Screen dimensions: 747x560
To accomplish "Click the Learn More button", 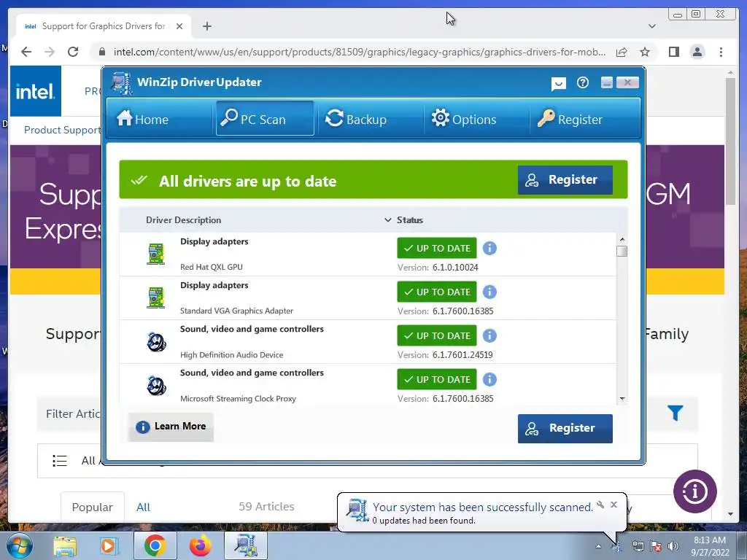I will pyautogui.click(x=171, y=427).
